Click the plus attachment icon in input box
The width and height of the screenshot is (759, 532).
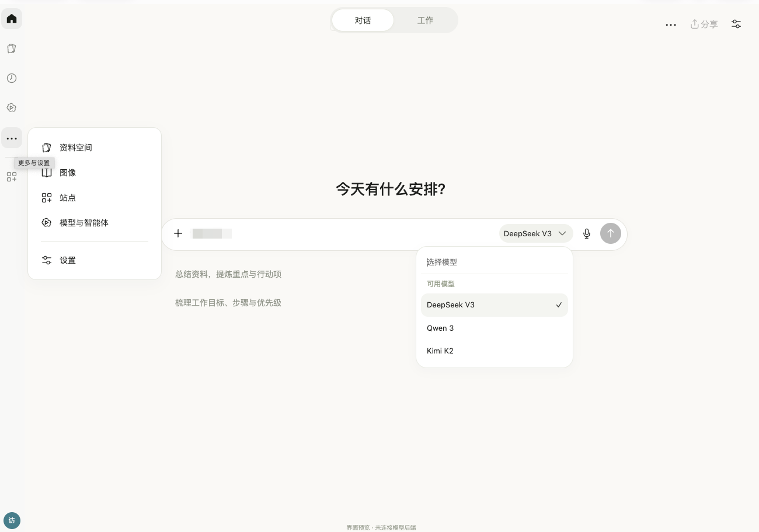click(178, 233)
